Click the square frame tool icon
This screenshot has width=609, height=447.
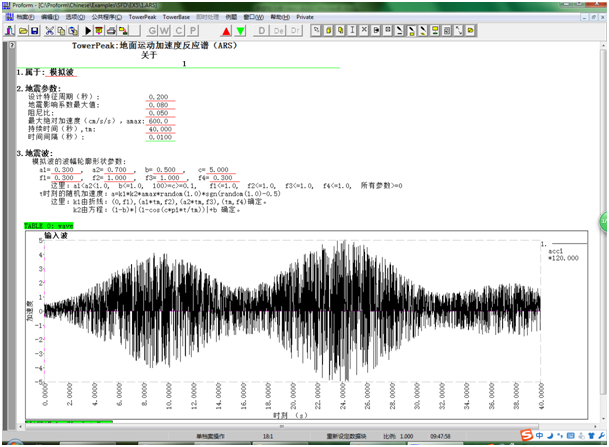[388, 30]
